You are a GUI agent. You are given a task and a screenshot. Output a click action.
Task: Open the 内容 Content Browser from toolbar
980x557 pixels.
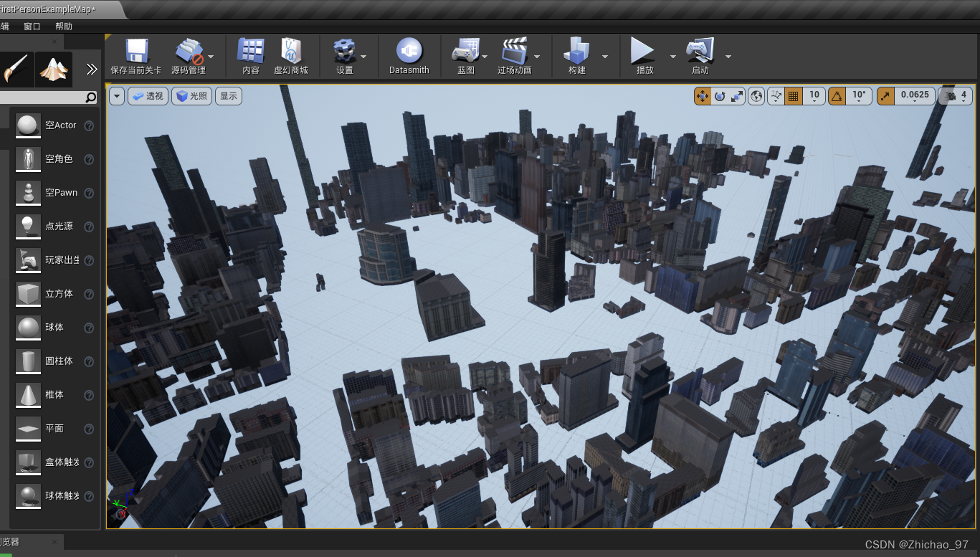click(x=249, y=56)
